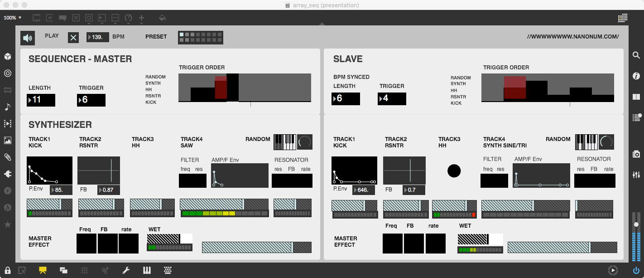Open the piano keyboard icon in bottom toolbar
Image resolution: width=644 pixels, height=278 pixels.
tap(147, 270)
